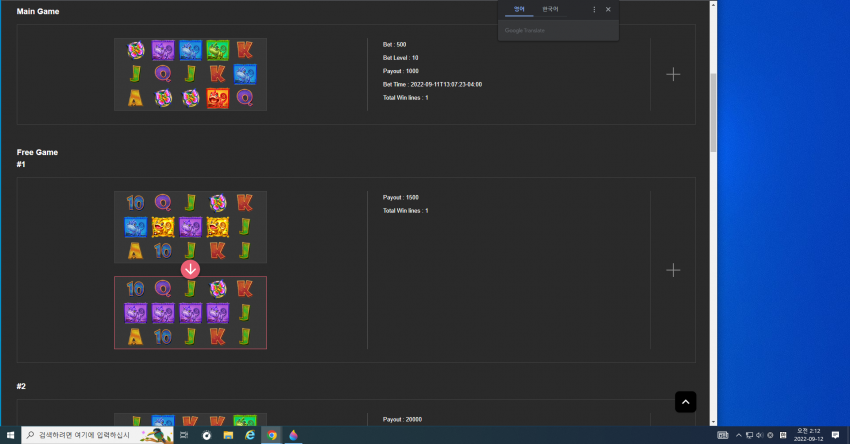Viewport: 850px width, 444px height.
Task: Click the blue '10' symbol in first Free Game grid top row
Action: point(135,203)
